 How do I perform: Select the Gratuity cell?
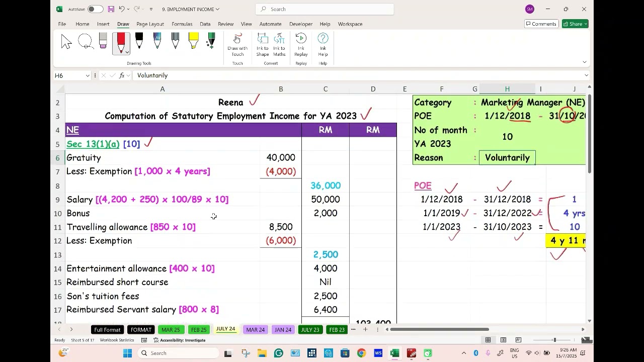coord(162,158)
